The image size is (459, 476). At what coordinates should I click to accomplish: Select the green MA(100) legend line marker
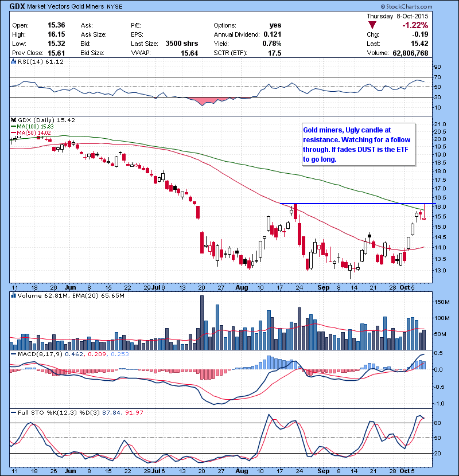coord(13,127)
